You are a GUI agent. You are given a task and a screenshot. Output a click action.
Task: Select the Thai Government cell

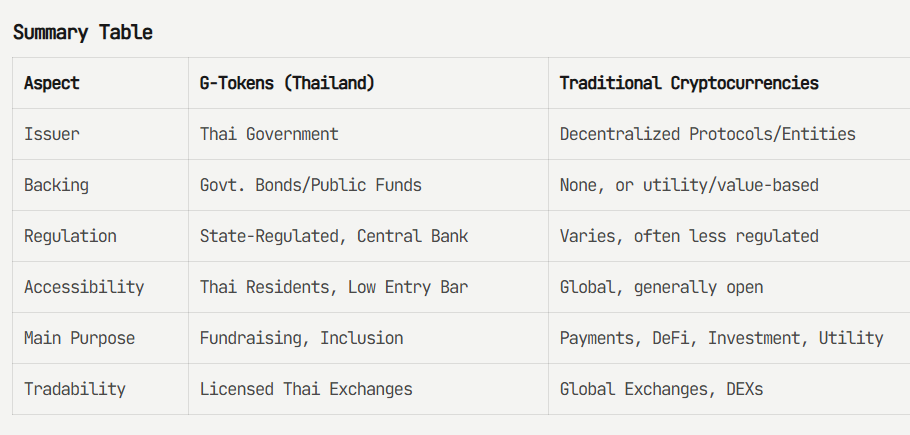(x=269, y=134)
